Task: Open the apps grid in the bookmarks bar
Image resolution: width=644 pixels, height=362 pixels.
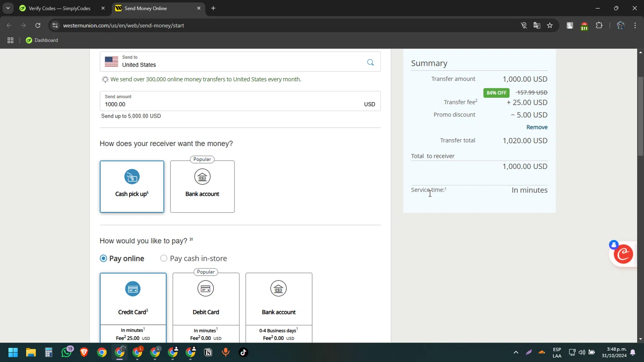Action: pos(10,40)
